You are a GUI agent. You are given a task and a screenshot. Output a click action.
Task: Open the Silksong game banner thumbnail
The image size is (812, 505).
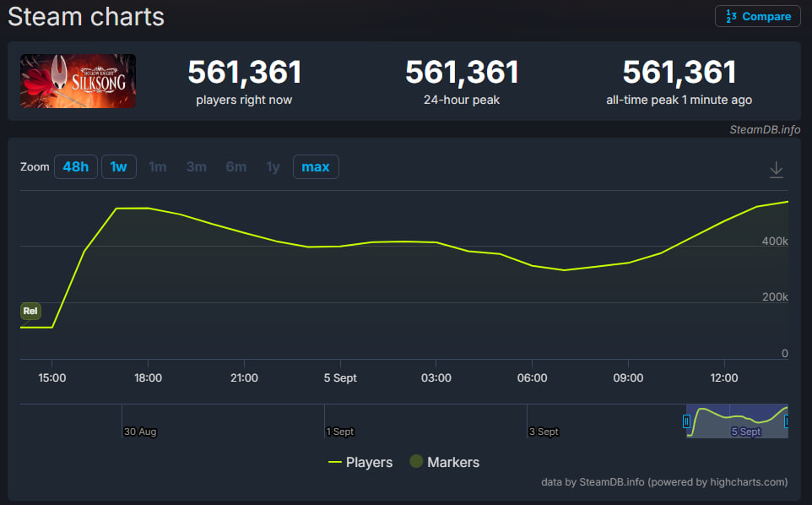pos(78,81)
